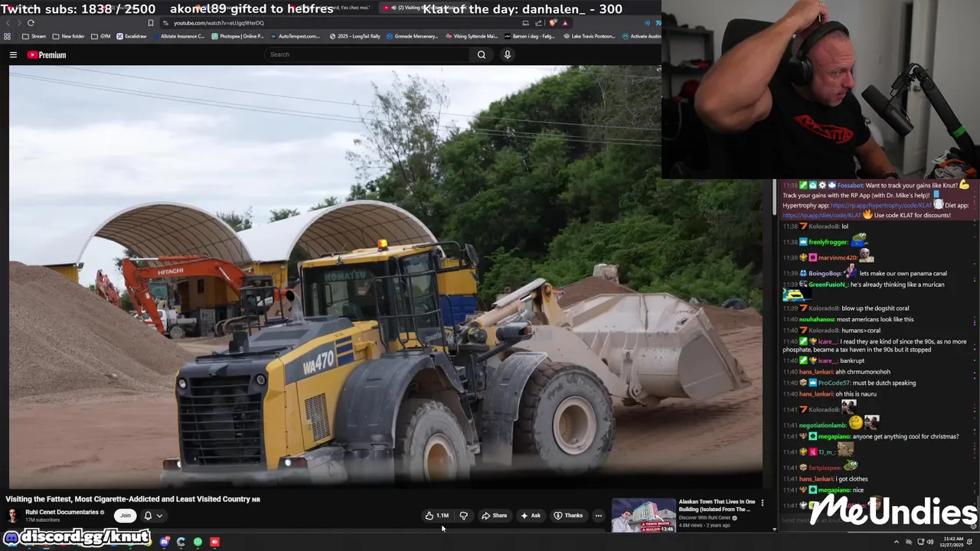Image resolution: width=980 pixels, height=551 pixels.
Task: Click BoingoBop username in chat
Action: [825, 273]
